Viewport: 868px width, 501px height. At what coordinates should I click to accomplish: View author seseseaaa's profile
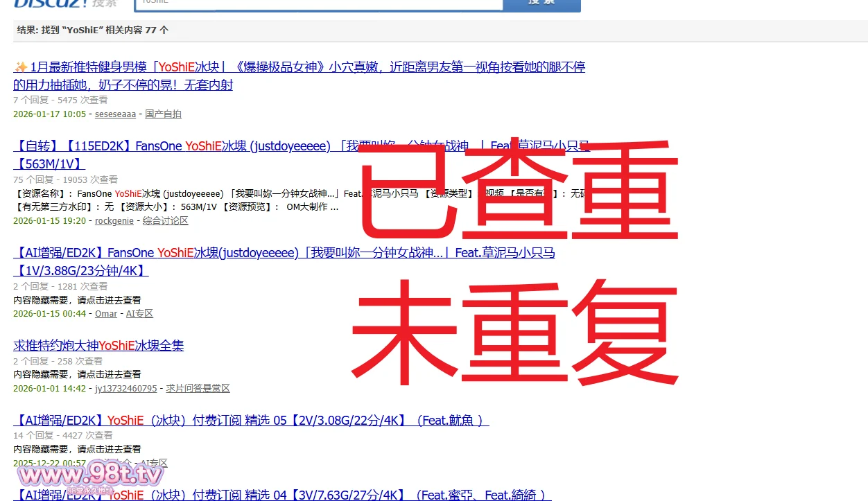[x=115, y=114]
